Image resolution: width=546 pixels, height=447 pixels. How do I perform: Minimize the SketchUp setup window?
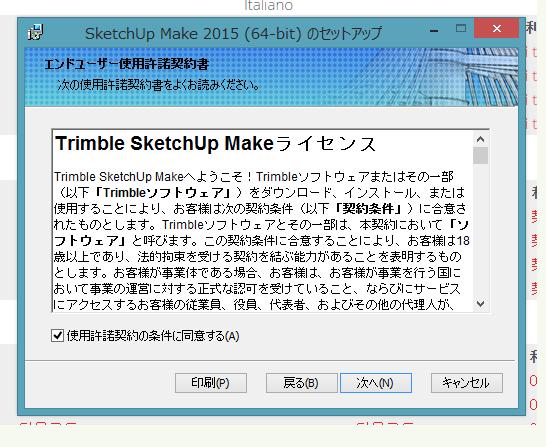[434, 30]
